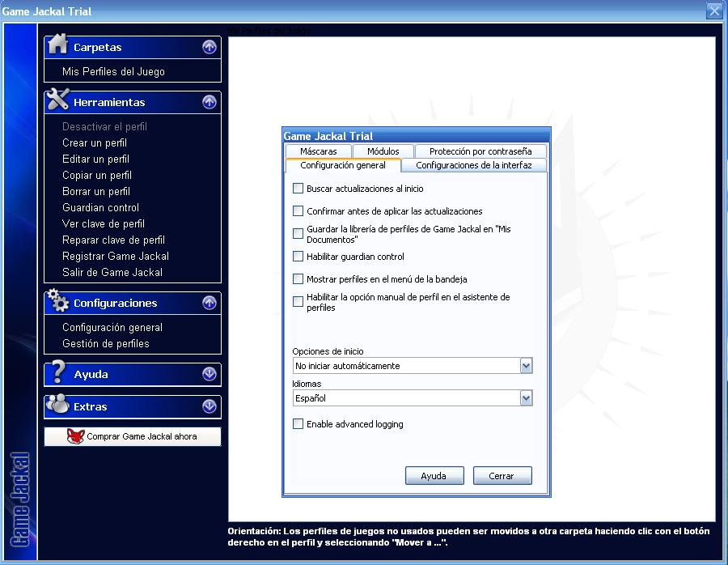Switch to the Máscaras tab
Image resolution: width=728 pixels, height=565 pixels.
319,151
